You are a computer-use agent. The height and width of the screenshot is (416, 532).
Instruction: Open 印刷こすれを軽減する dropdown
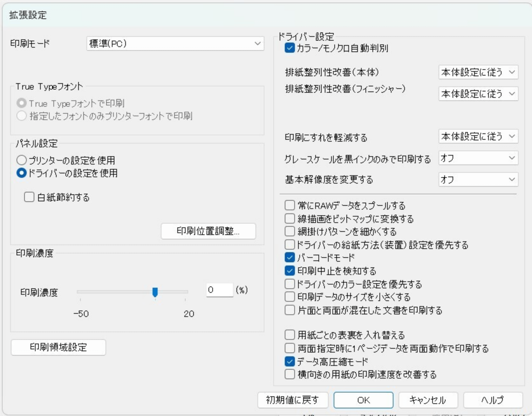[478, 137]
